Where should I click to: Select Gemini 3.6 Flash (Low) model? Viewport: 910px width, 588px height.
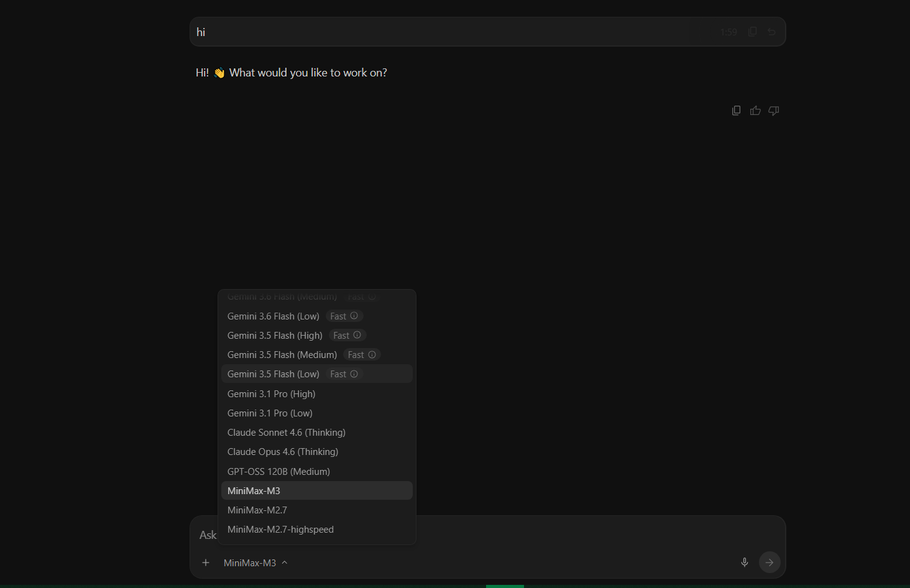point(317,316)
